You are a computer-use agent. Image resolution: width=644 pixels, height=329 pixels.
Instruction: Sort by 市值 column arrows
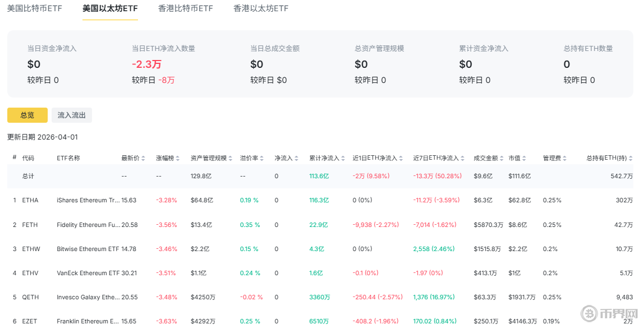pyautogui.click(x=524, y=159)
